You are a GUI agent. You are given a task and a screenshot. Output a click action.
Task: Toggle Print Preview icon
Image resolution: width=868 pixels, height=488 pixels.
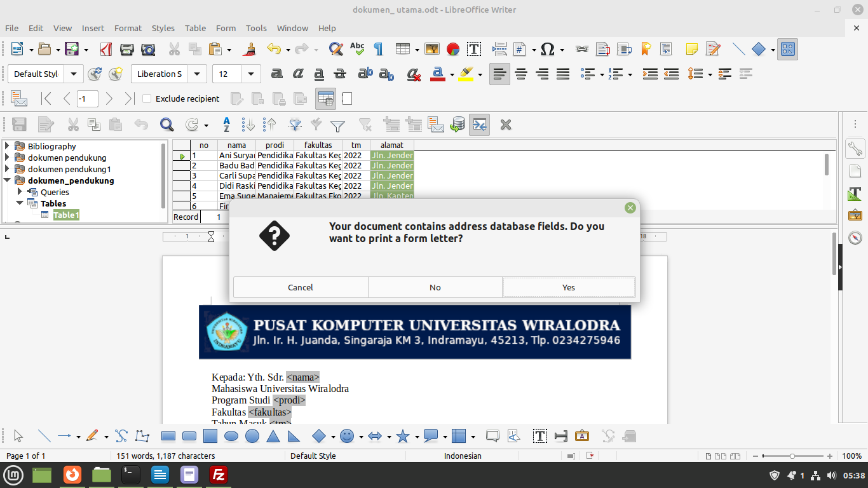[x=148, y=49]
